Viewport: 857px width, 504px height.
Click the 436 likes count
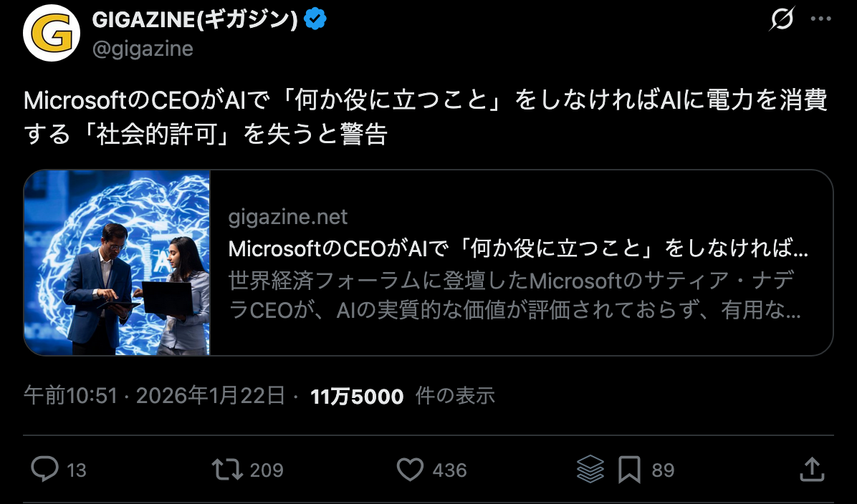tap(449, 470)
